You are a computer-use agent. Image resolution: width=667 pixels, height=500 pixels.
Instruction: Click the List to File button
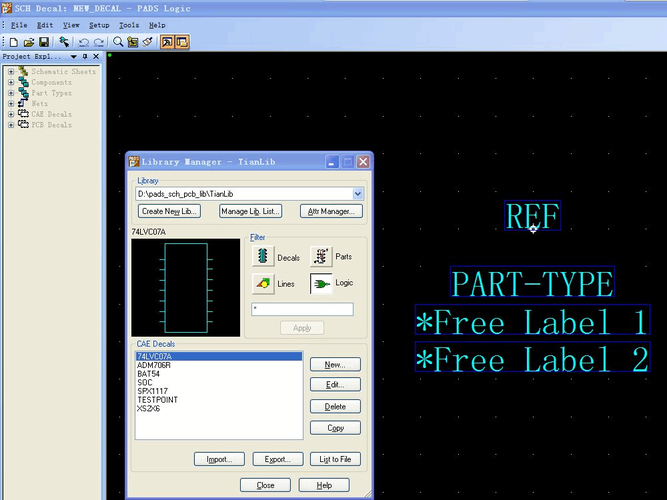point(335,459)
